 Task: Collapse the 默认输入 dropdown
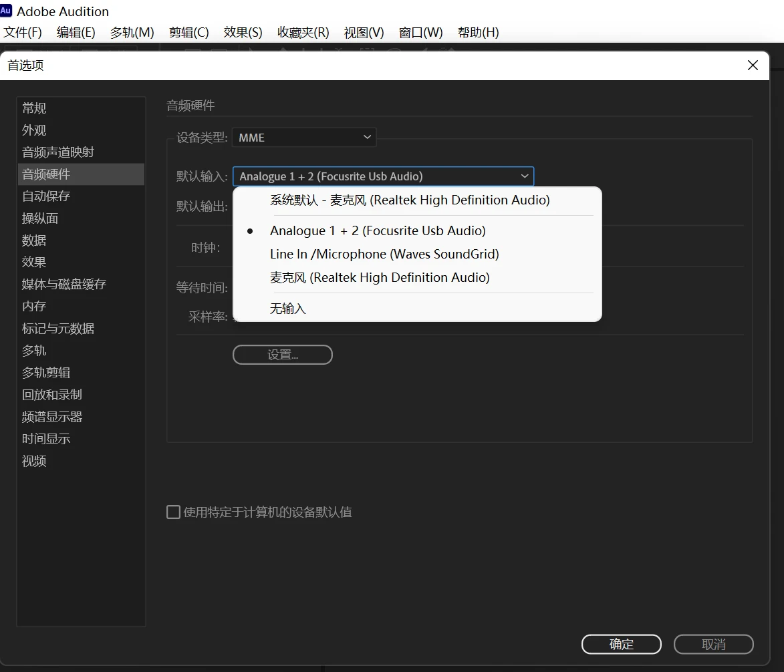(x=384, y=176)
